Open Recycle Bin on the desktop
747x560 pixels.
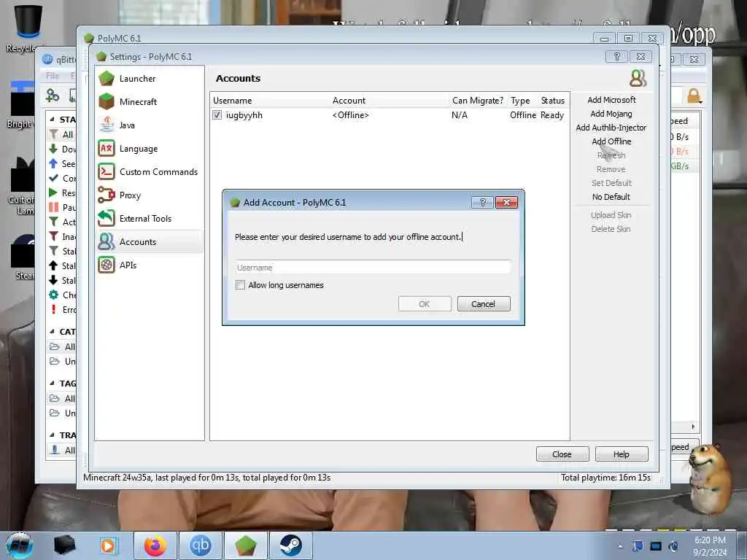click(28, 28)
